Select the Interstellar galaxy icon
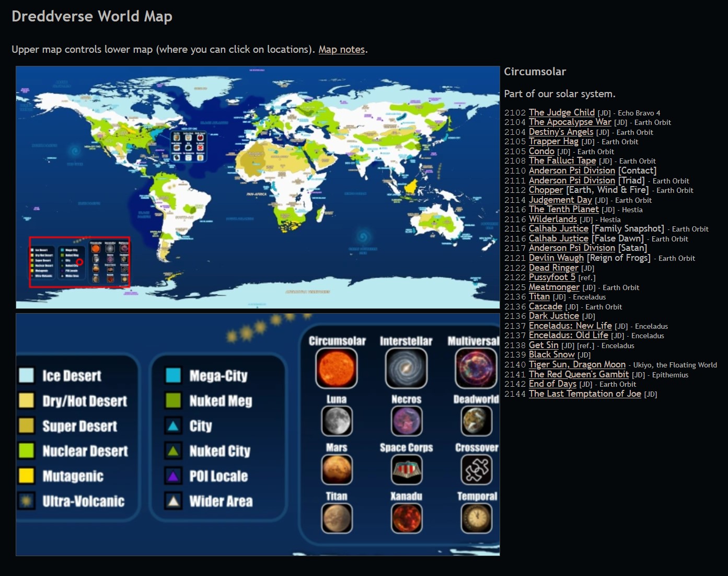728x576 pixels. [406, 368]
